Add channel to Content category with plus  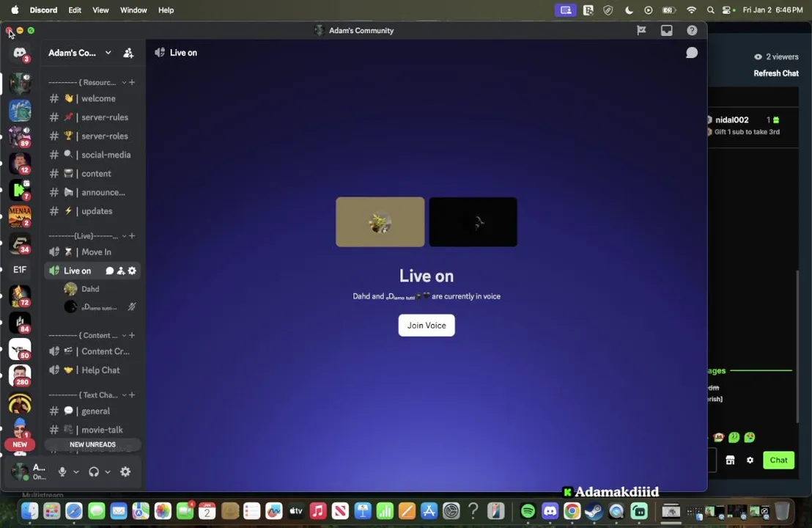click(x=132, y=335)
